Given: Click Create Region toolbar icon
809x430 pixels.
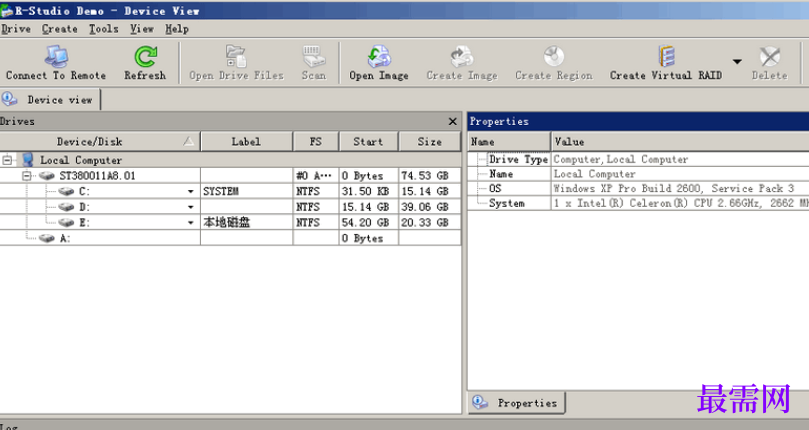Looking at the screenshot, I should pos(554,56).
